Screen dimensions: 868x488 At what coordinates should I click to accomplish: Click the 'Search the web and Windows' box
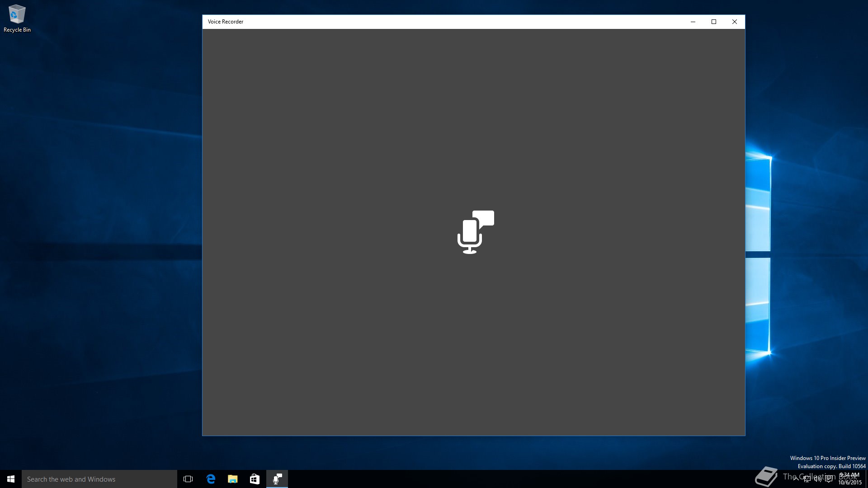[99, 479]
